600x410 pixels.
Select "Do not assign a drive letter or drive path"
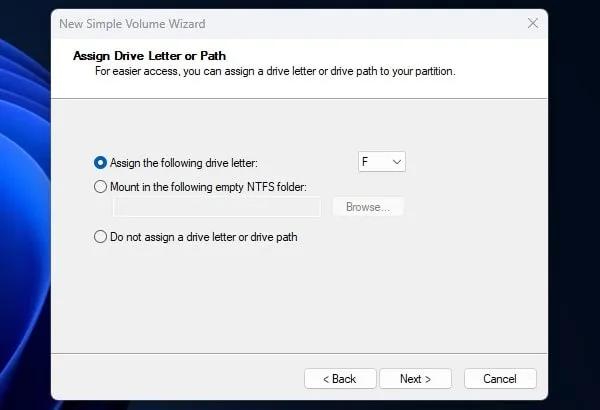(100, 237)
